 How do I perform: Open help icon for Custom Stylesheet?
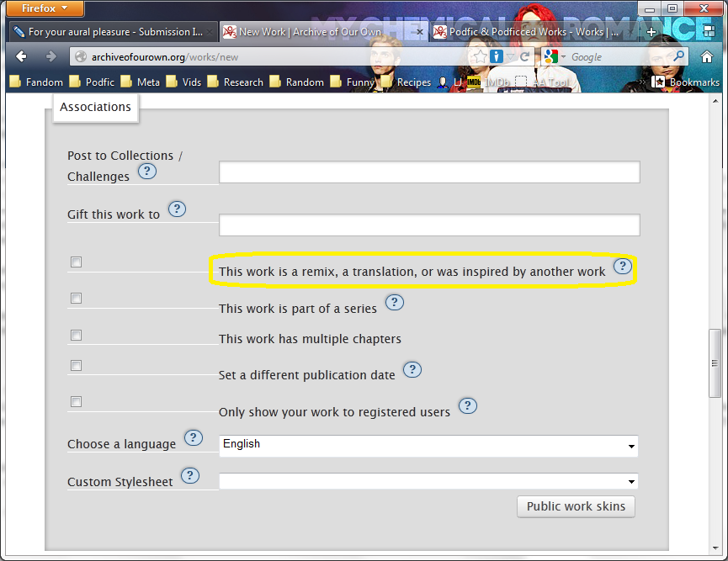click(190, 476)
